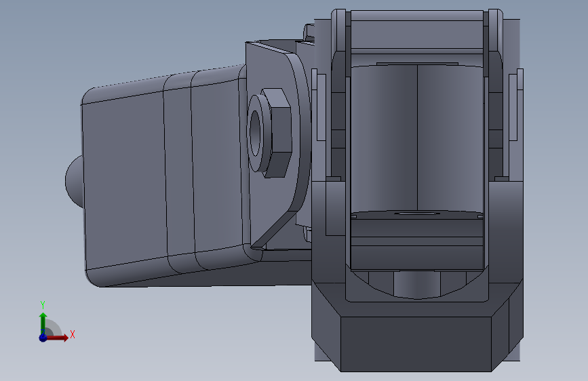The image size is (588, 381).
Task: Select the washer hole beside the hex nut
Action: (x=255, y=133)
